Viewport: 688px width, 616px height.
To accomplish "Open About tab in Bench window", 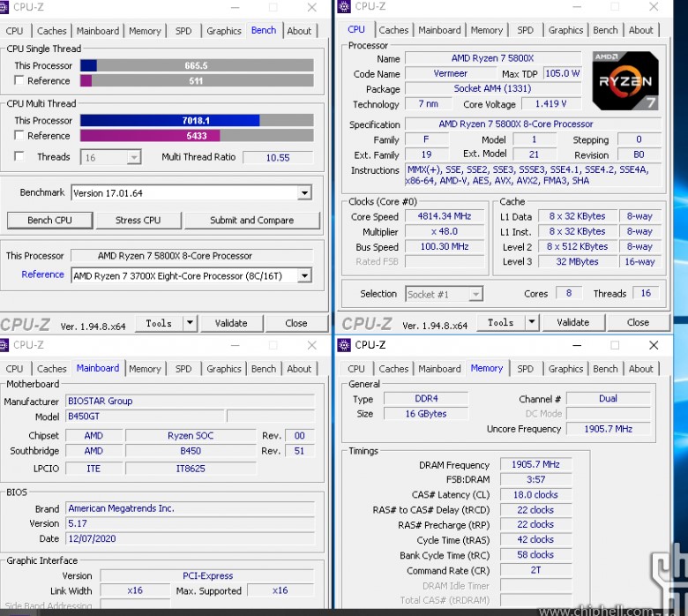I will pyautogui.click(x=299, y=31).
